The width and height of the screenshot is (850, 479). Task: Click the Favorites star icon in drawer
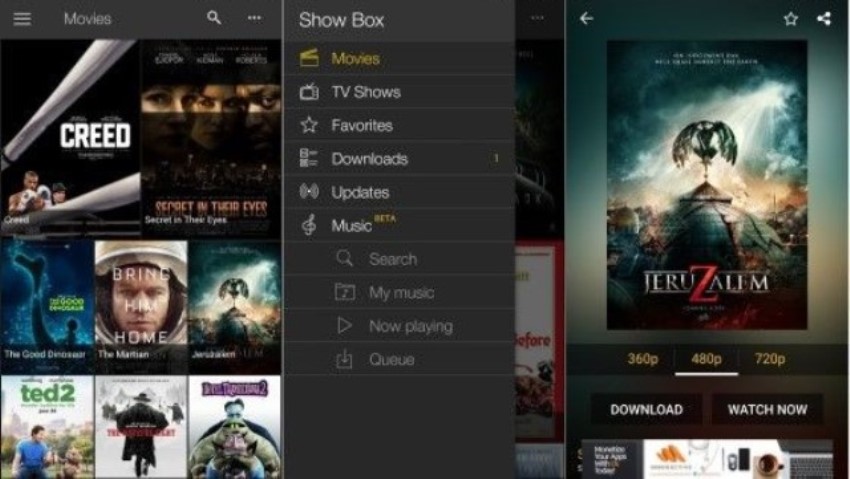coord(309,125)
